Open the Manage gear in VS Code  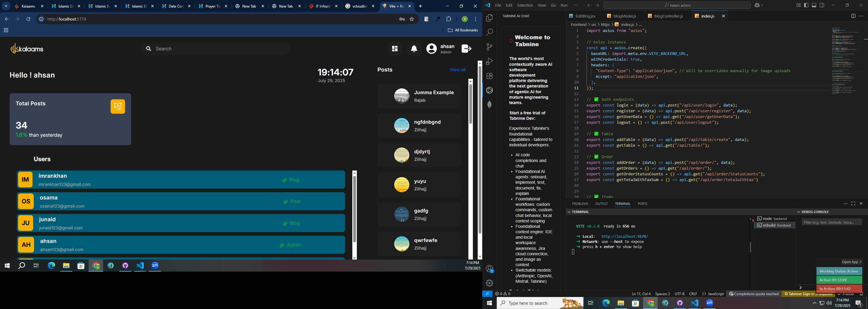[489, 283]
